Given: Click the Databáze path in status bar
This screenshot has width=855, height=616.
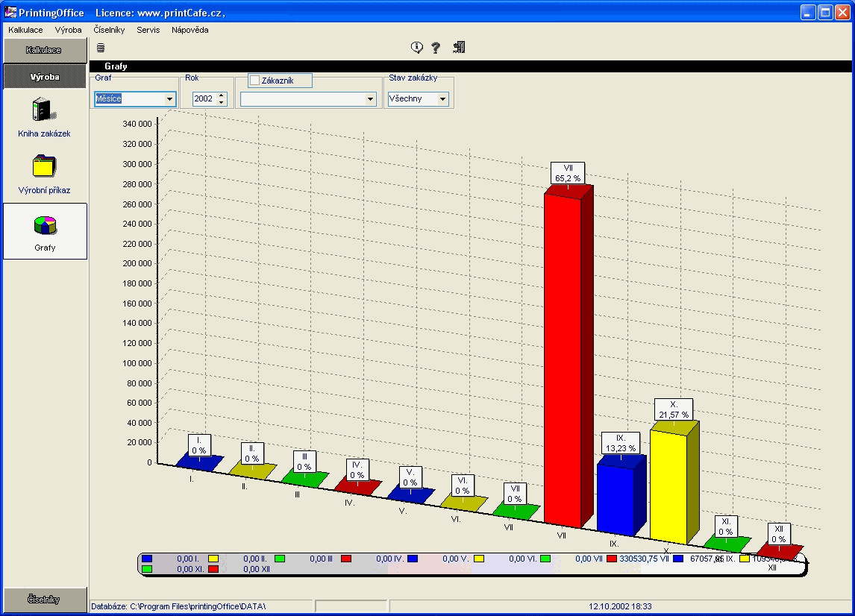Looking at the screenshot, I should 178,606.
